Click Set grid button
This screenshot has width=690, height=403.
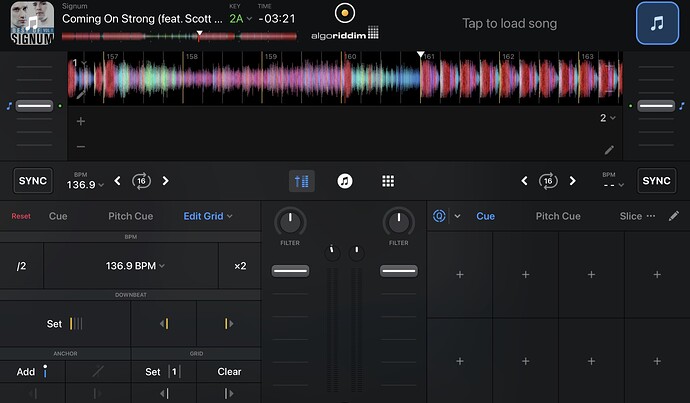(164, 372)
